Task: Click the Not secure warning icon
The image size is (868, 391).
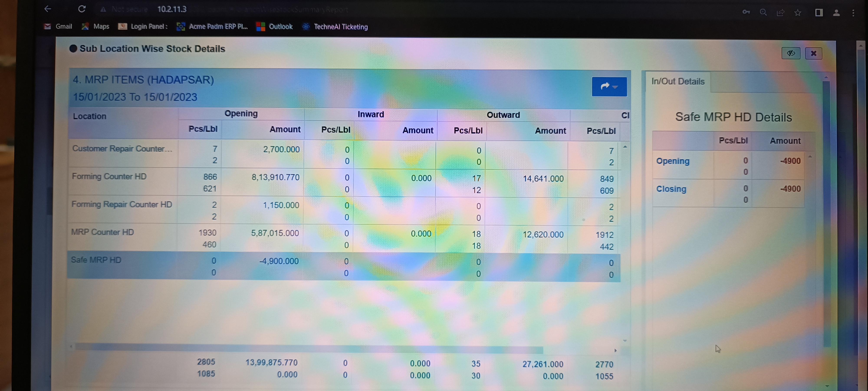Action: tap(103, 9)
